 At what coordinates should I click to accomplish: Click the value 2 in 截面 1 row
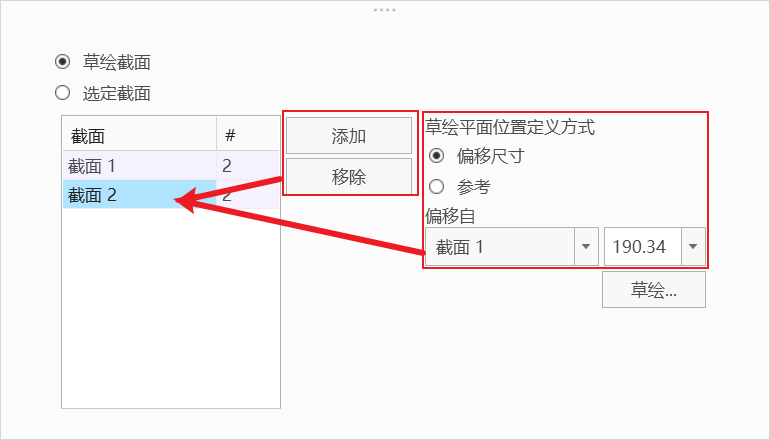pos(227,166)
